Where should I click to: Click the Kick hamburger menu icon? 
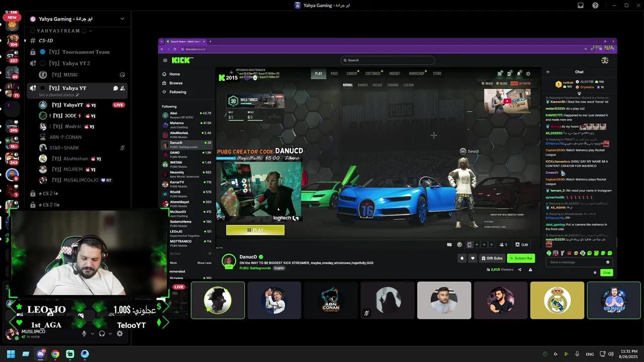(165, 60)
